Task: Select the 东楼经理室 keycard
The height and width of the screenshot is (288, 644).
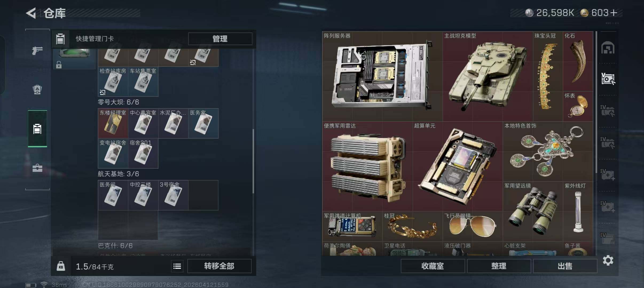Action: 113,123
